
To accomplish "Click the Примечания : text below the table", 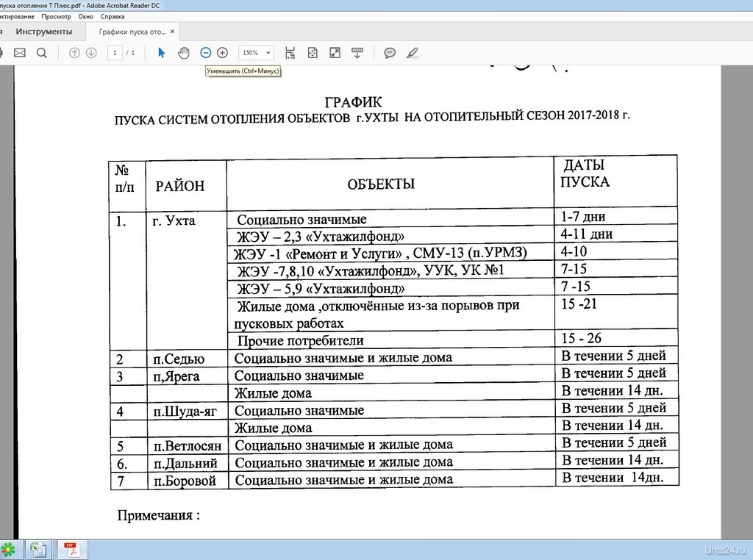I will (x=159, y=515).
